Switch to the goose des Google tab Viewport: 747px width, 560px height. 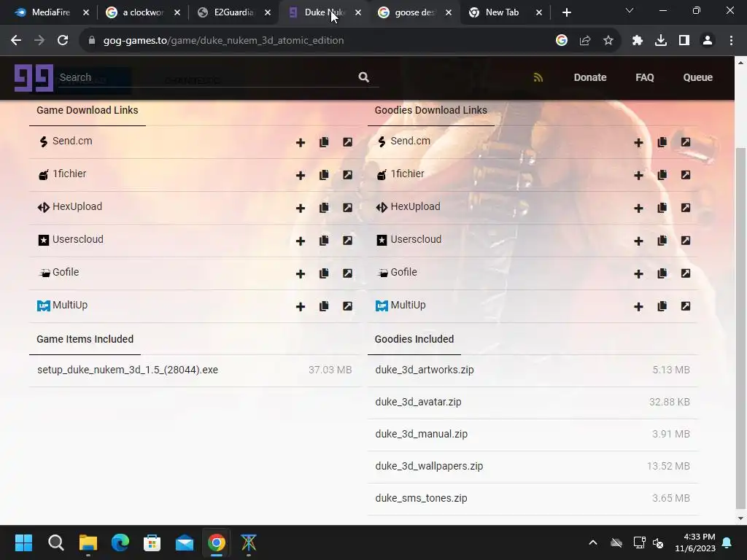point(414,12)
